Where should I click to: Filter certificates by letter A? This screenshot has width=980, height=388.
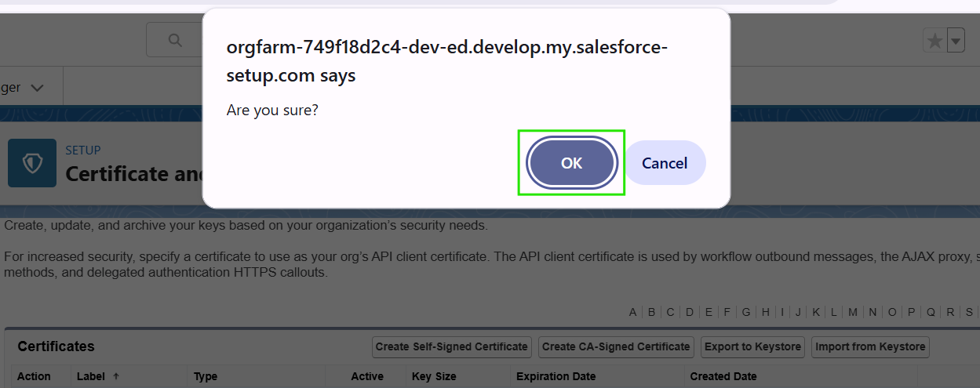click(x=632, y=312)
